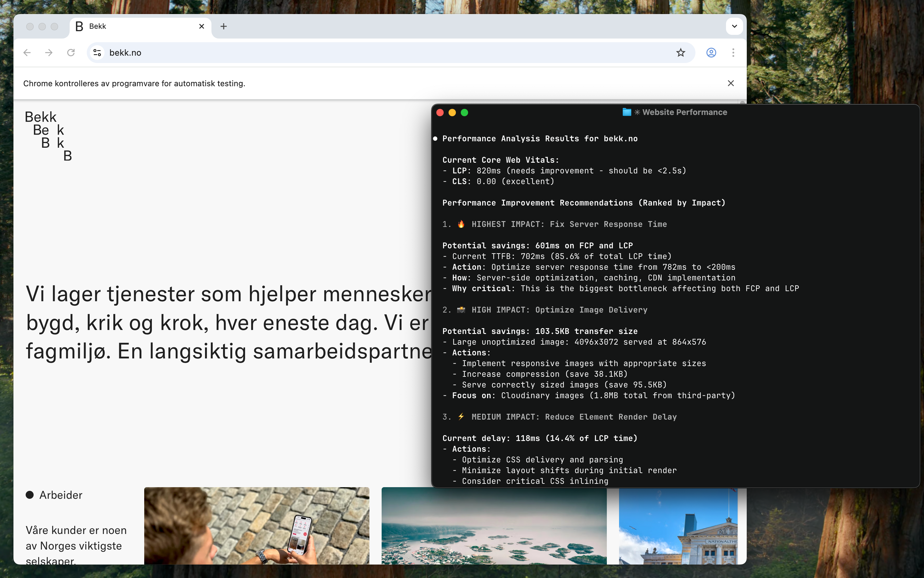This screenshot has width=924, height=578.
Task: Click the folder icon in terminal title
Action: coord(627,112)
